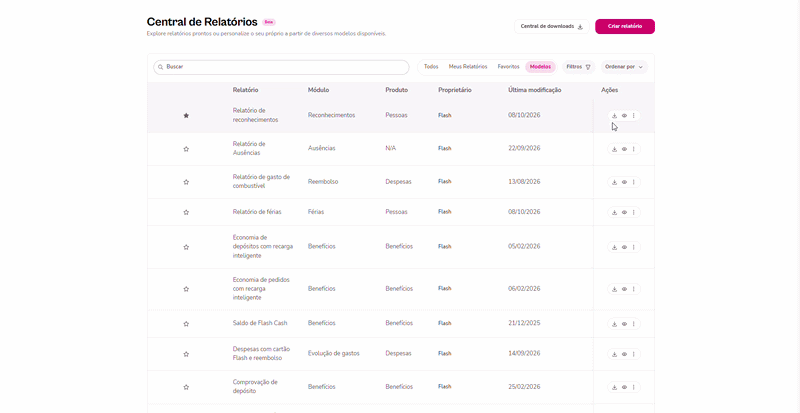Image resolution: width=800 pixels, height=413 pixels.
Task: Switch to the Todos tab
Action: point(431,67)
